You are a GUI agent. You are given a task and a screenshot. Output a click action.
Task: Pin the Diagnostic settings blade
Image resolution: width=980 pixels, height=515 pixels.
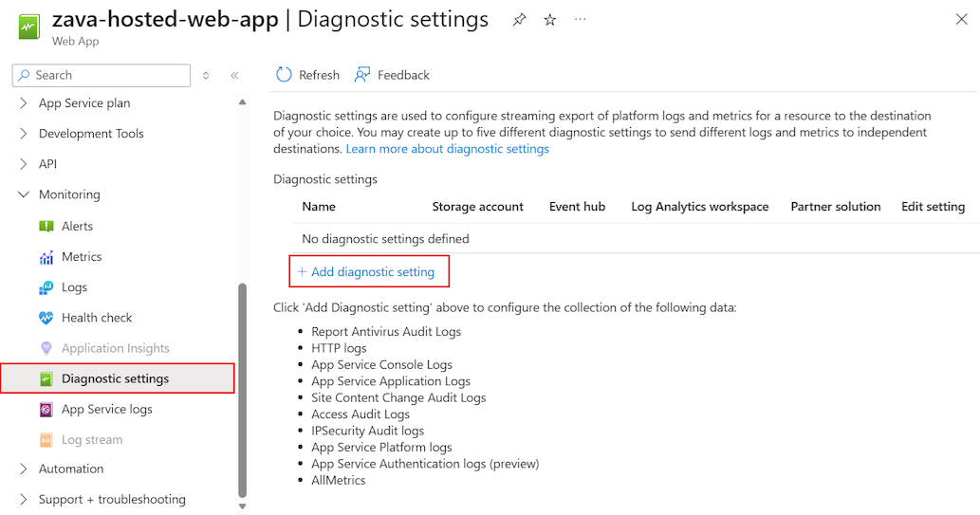519,20
